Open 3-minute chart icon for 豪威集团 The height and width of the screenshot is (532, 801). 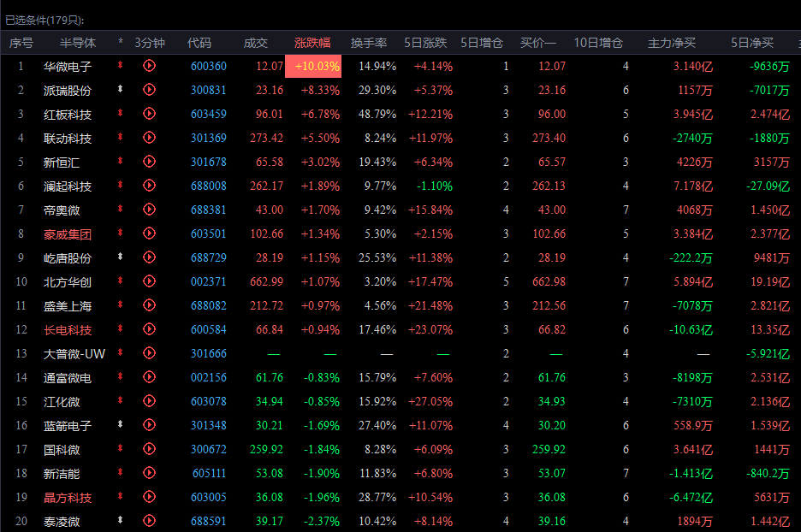coord(149,233)
